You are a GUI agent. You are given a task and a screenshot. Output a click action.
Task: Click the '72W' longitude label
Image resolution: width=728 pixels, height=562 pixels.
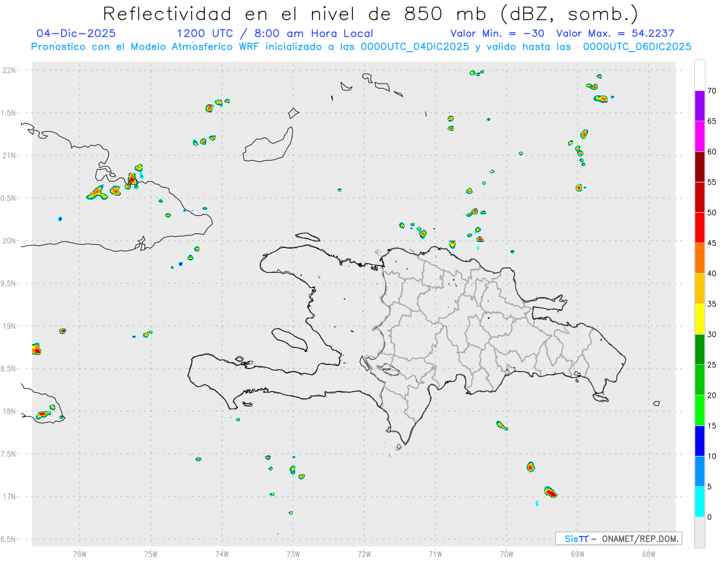coord(364,554)
